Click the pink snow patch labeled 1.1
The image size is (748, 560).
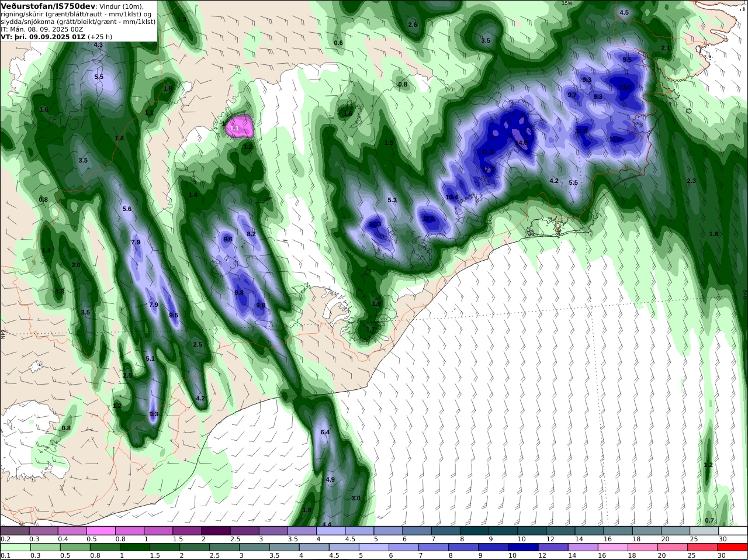pos(240,125)
